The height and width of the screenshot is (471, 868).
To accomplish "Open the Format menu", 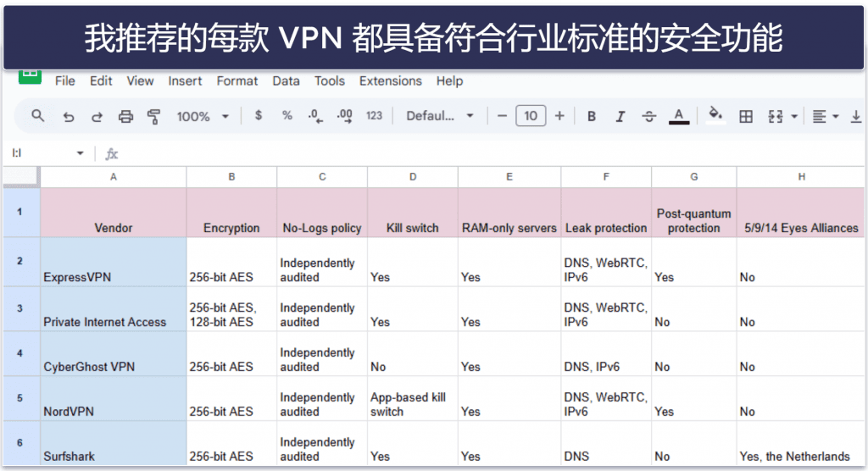I will (237, 80).
